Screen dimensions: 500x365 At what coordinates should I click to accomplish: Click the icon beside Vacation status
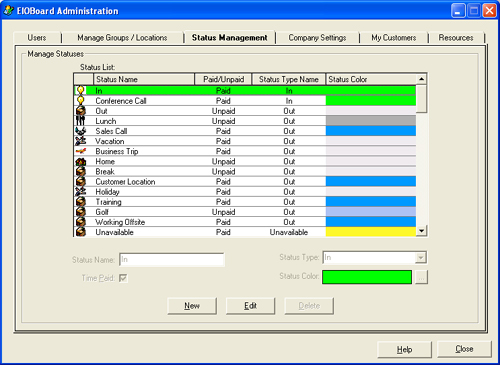pos(81,141)
